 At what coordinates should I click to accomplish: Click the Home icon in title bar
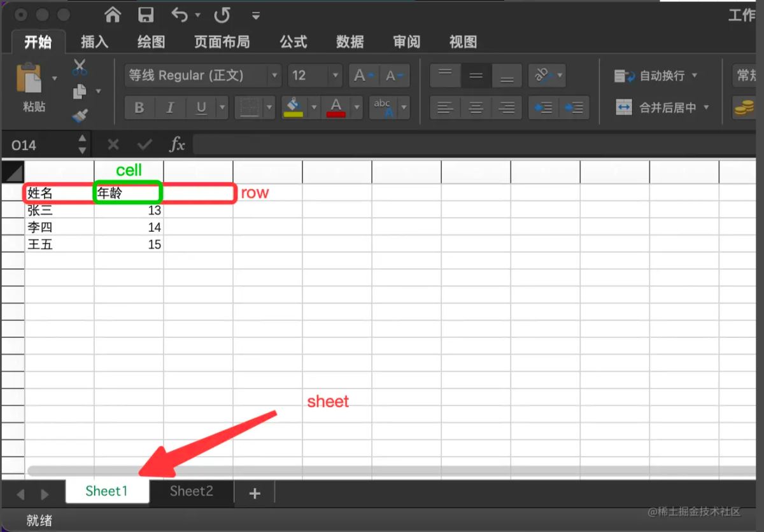click(x=113, y=15)
